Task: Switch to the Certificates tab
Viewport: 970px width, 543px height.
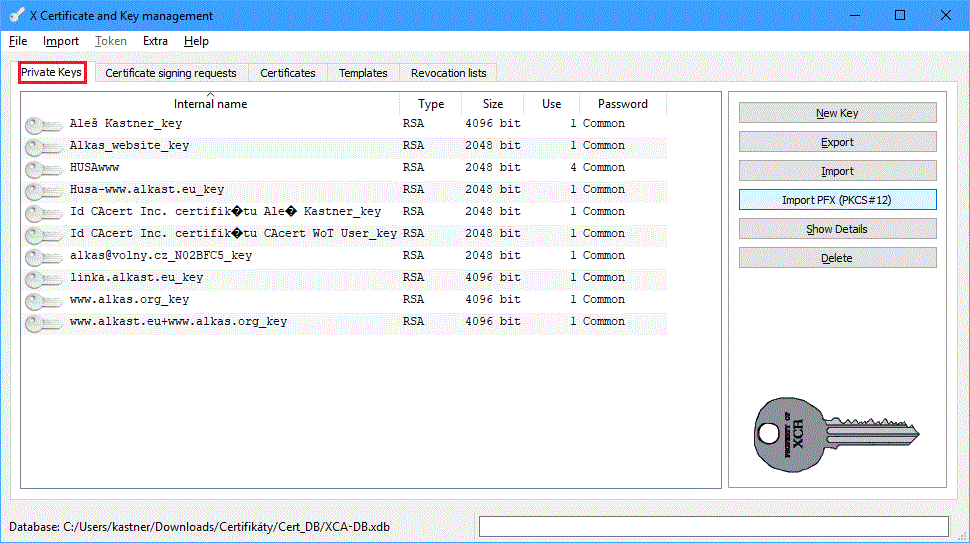Action: [288, 73]
